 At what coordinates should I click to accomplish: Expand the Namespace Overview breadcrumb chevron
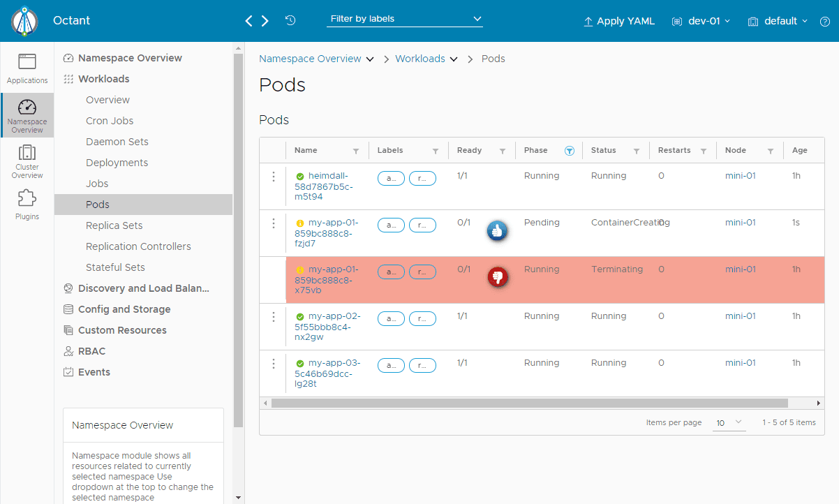(370, 59)
